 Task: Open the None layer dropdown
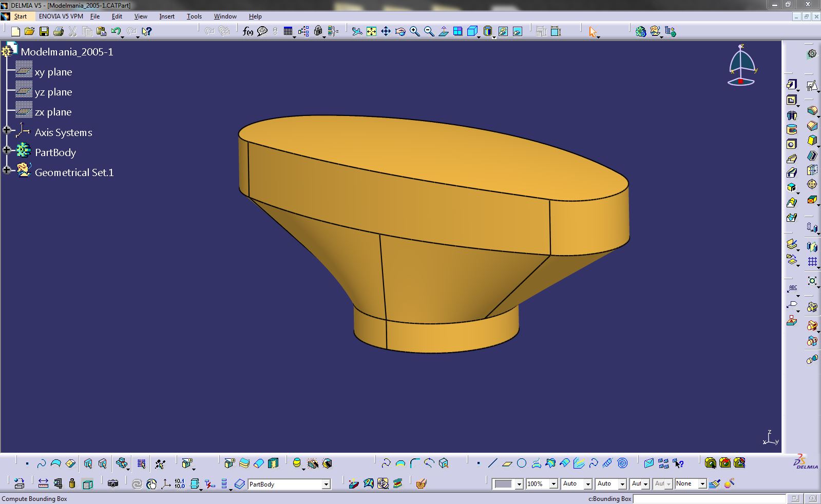(702, 484)
